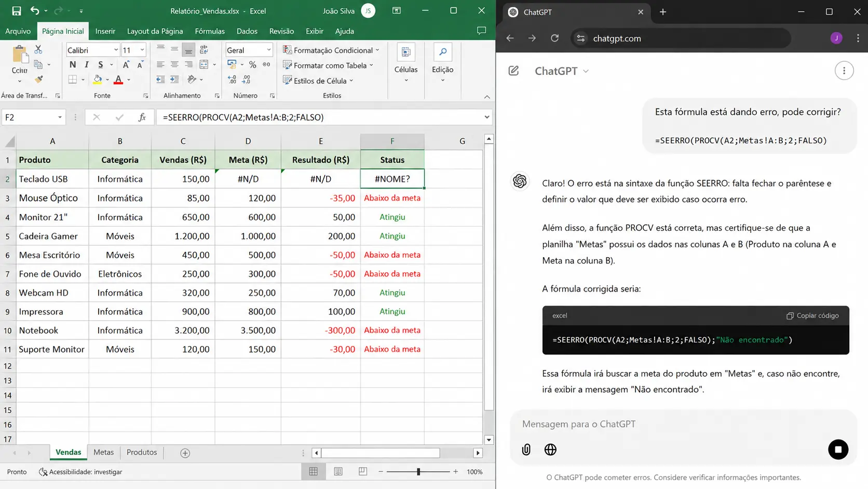Open Insert Function with the fx button

click(142, 117)
